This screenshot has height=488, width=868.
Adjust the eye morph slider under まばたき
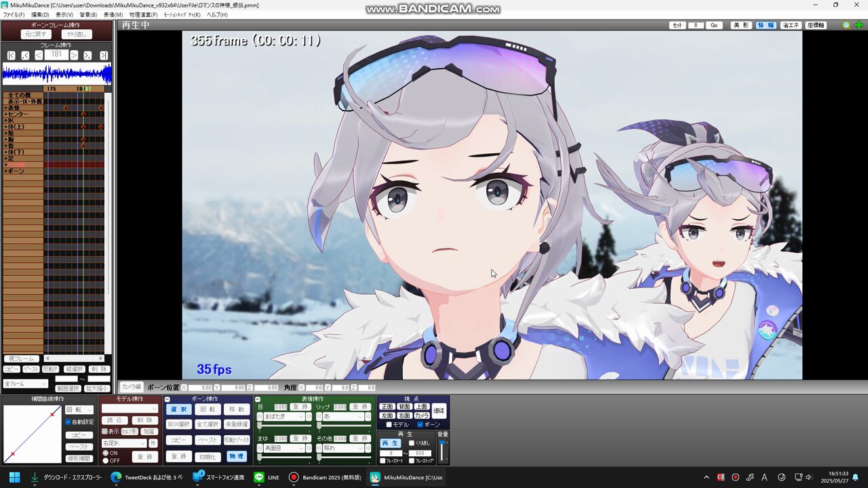[x=284, y=426]
